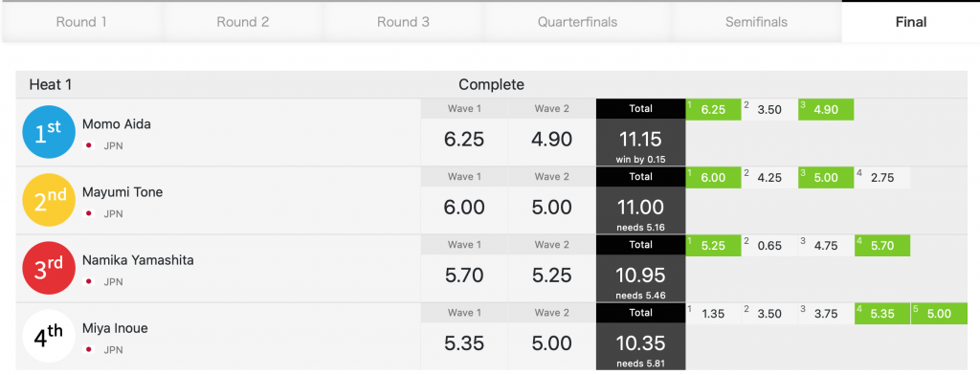The height and width of the screenshot is (375, 980).
Task: View the Semifinals tab
Action: click(756, 22)
